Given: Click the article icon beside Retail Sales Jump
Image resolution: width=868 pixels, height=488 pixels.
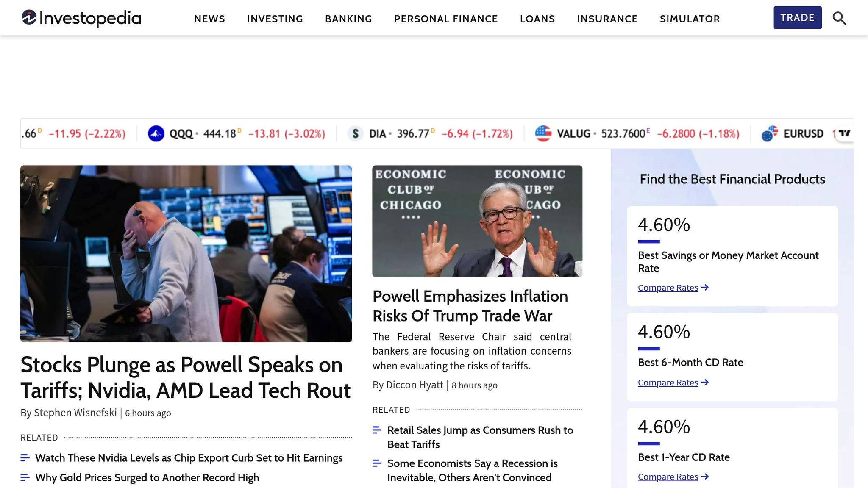Looking at the screenshot, I should (x=377, y=430).
